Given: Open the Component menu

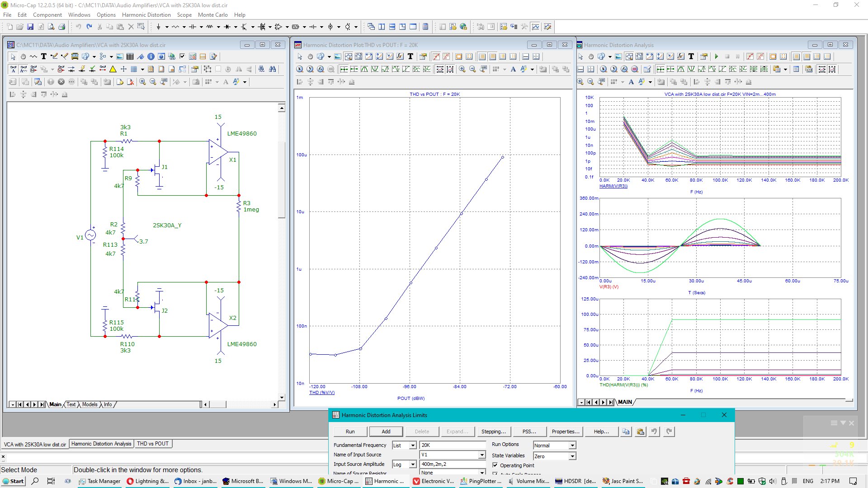Looking at the screenshot, I should (x=47, y=14).
